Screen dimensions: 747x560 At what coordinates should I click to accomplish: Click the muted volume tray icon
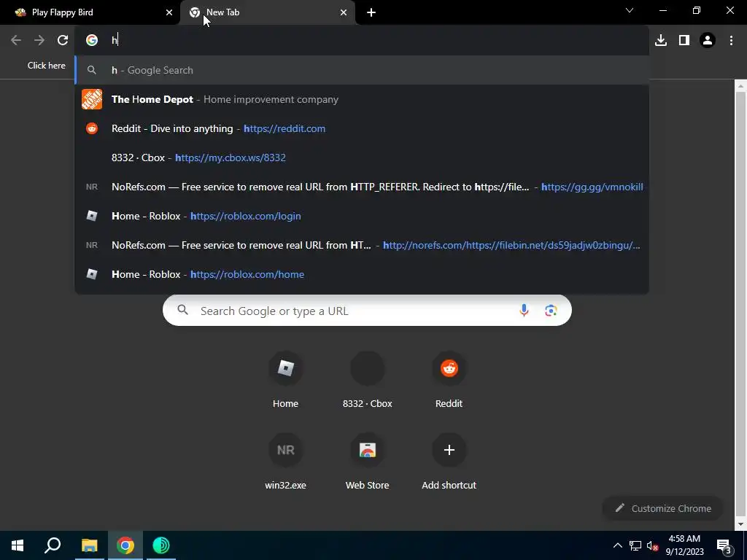pyautogui.click(x=652, y=545)
